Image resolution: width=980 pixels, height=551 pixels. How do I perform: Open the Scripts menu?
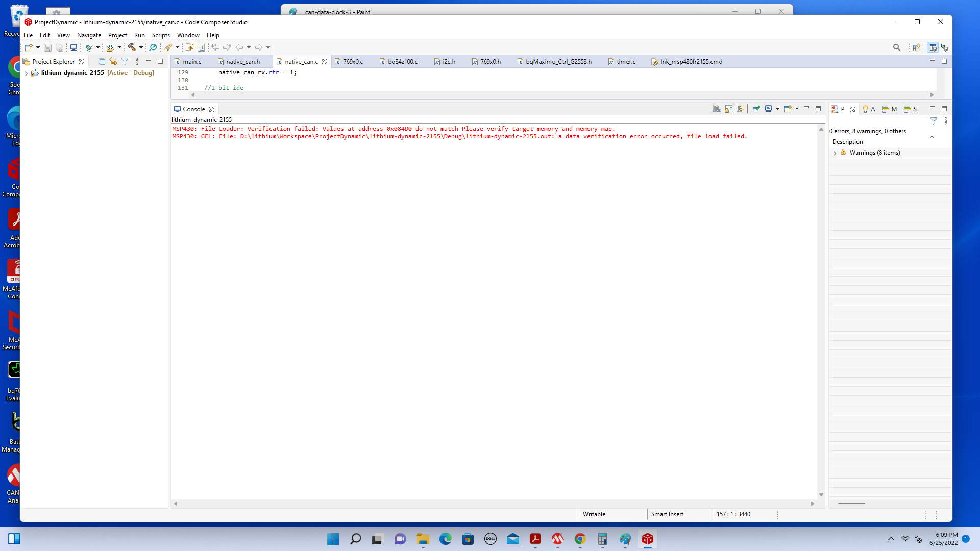coord(161,35)
